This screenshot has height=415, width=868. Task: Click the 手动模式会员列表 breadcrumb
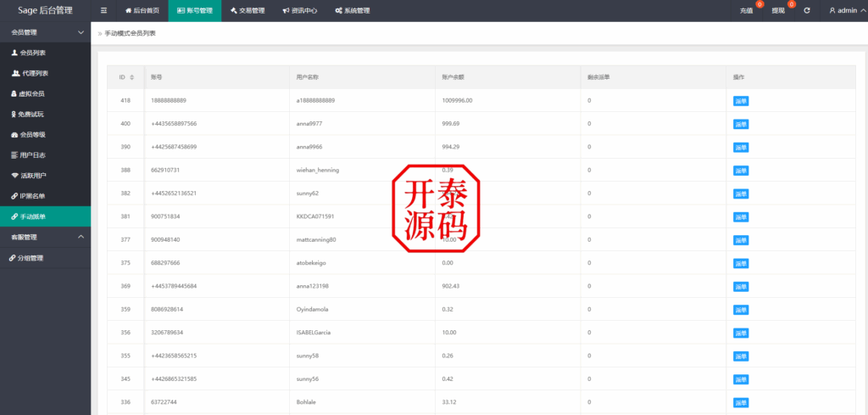[x=130, y=33]
